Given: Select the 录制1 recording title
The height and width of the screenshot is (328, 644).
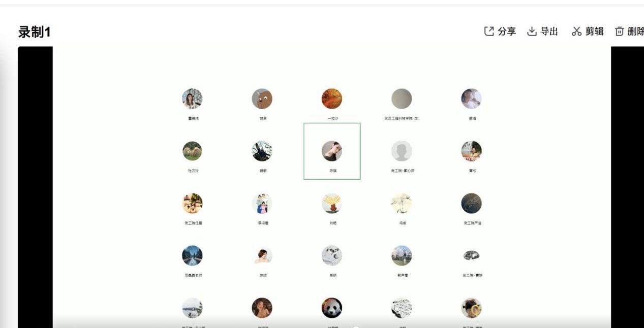Looking at the screenshot, I should point(35,32).
